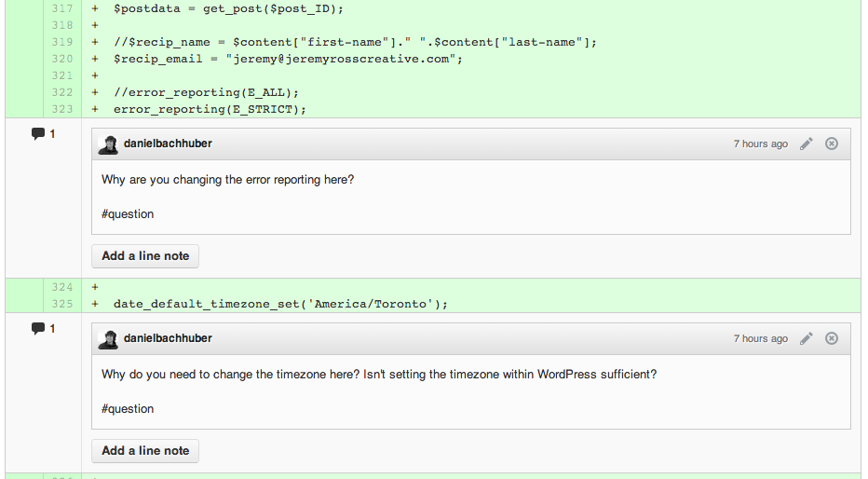Delete the error reporting comment

point(832,144)
